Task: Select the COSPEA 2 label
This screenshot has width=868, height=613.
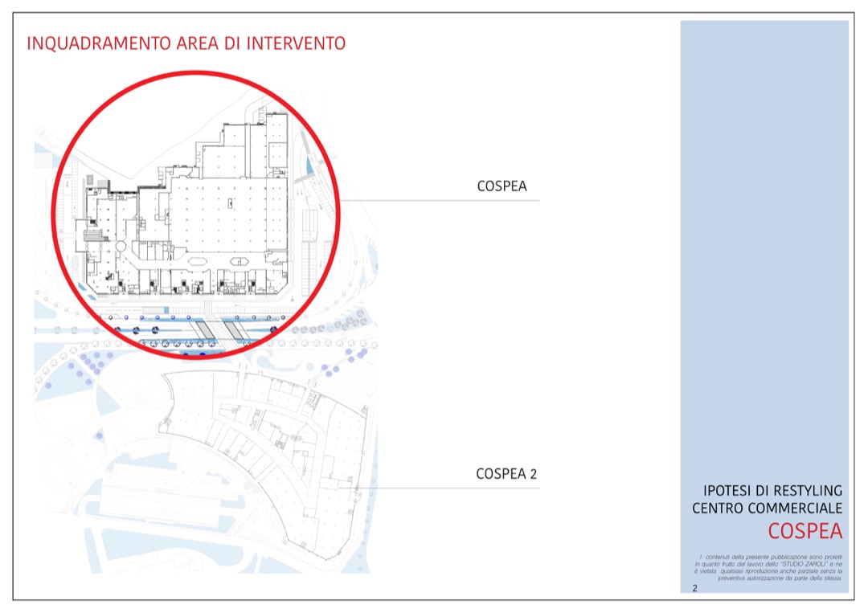Action: click(506, 474)
